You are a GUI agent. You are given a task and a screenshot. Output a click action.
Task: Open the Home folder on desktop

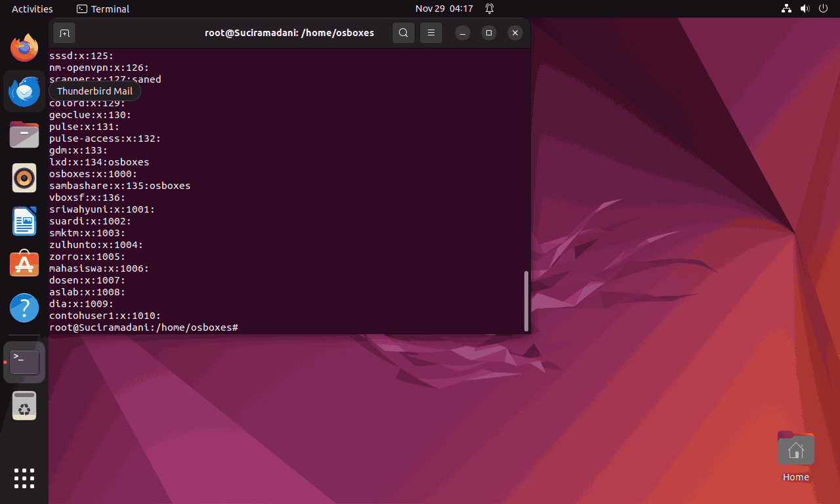[x=796, y=456]
